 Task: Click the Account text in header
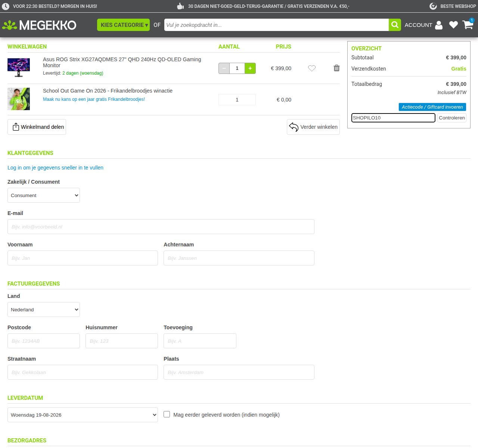[x=418, y=25]
